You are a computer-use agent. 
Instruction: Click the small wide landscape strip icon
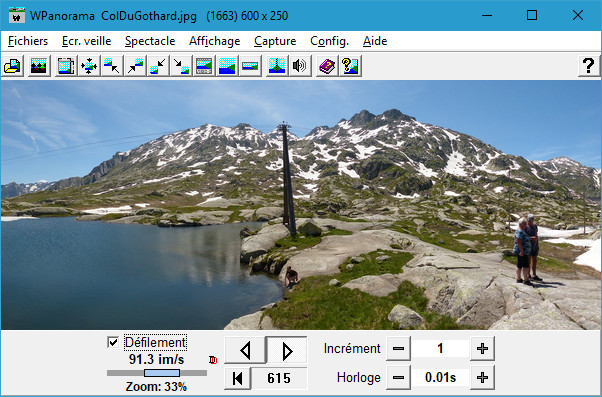coord(250,66)
